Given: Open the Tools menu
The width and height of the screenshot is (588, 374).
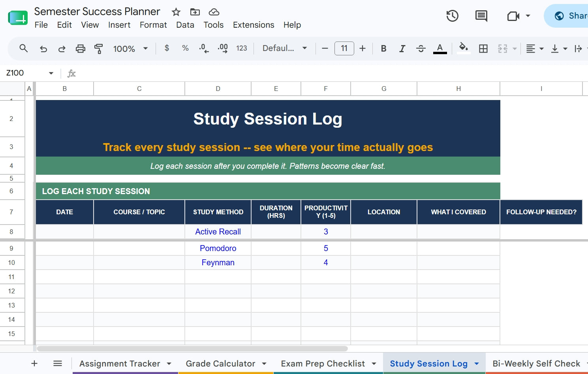Looking at the screenshot, I should [214, 25].
